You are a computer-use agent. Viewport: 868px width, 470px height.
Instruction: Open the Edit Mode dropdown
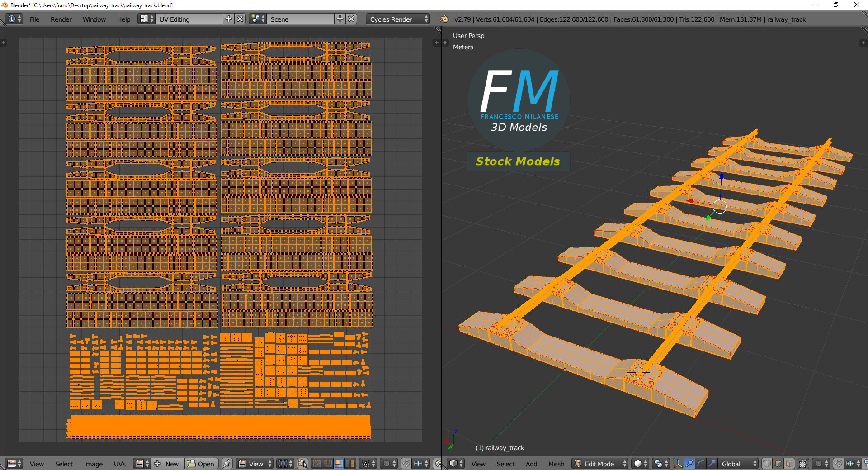pos(600,464)
